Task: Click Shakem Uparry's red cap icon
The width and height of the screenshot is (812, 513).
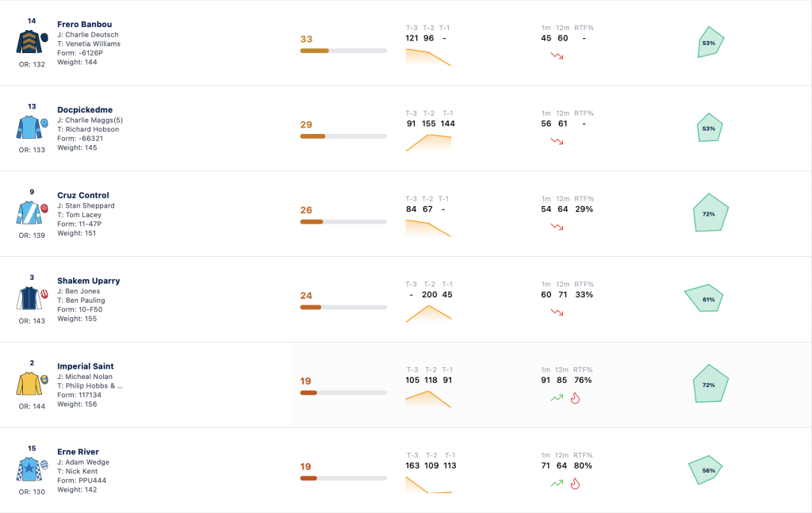Action: (44, 294)
